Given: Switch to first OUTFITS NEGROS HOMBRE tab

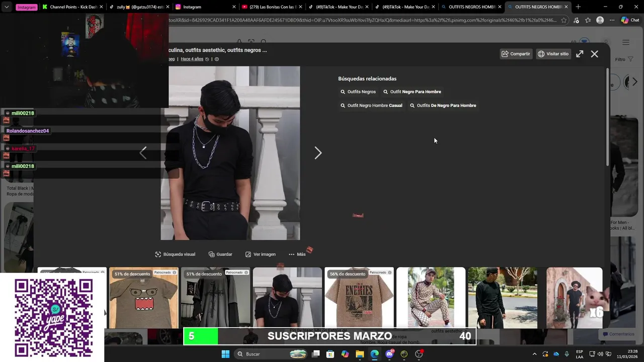Looking at the screenshot, I should point(470,7).
